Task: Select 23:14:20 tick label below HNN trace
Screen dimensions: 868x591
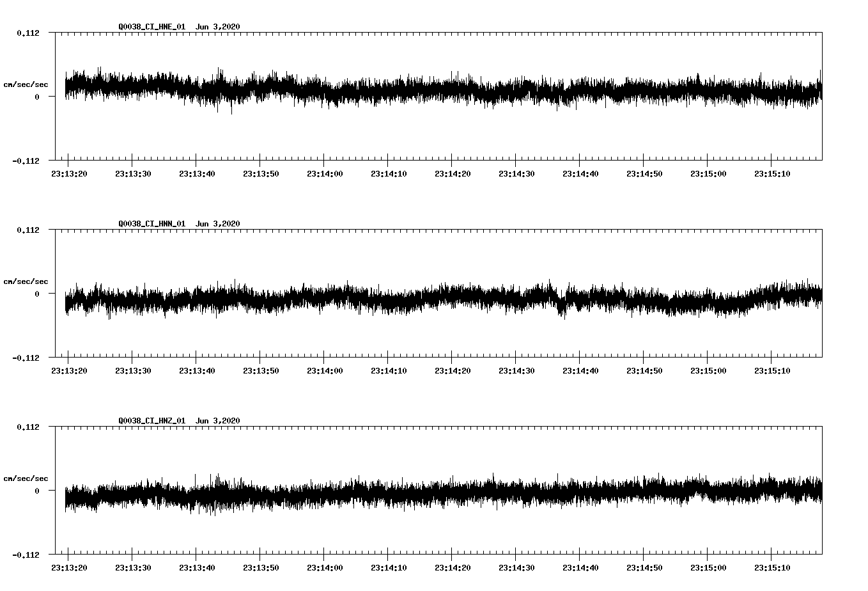Action: coord(453,371)
